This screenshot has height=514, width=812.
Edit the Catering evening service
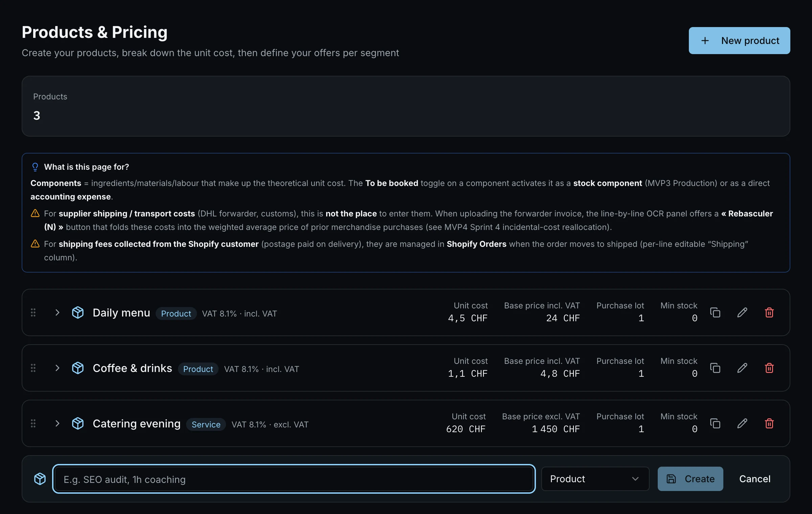click(742, 423)
